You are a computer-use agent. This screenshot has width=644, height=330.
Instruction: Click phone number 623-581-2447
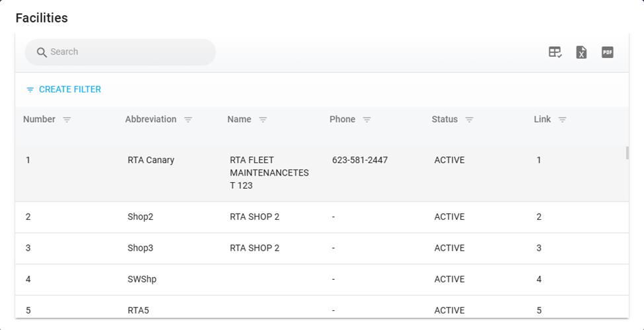[360, 160]
